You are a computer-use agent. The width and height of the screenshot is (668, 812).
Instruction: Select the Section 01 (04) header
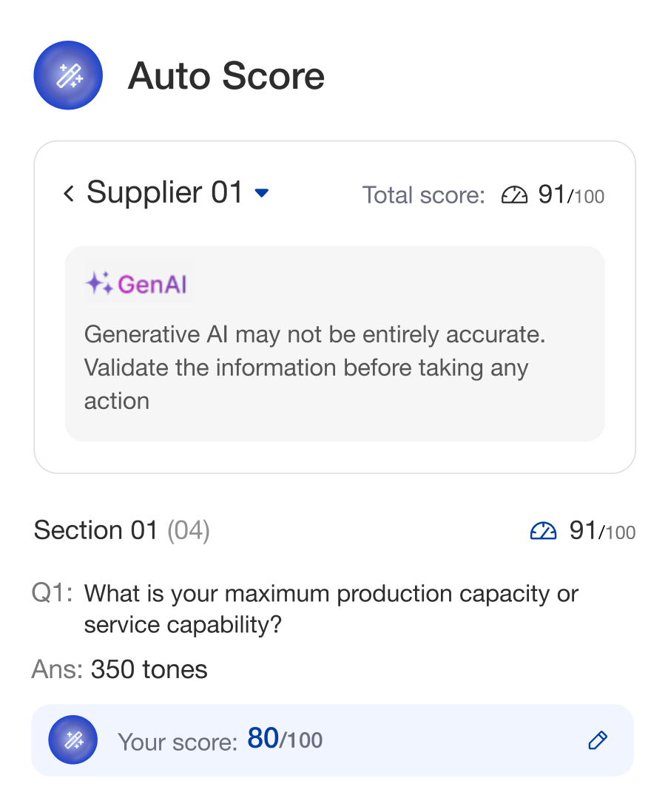coord(122,530)
